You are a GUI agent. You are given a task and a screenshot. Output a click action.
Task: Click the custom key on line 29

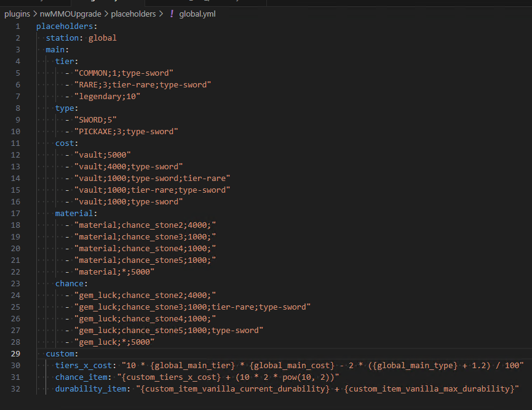coord(62,353)
